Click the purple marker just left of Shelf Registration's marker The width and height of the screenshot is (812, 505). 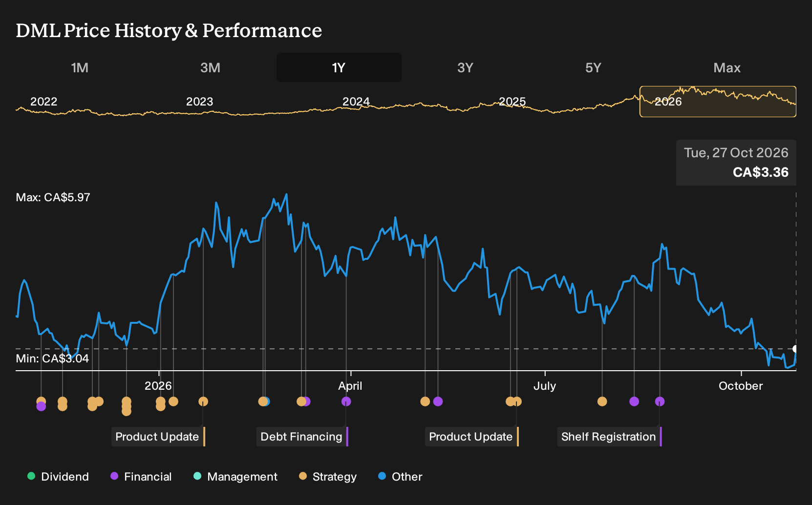click(634, 401)
